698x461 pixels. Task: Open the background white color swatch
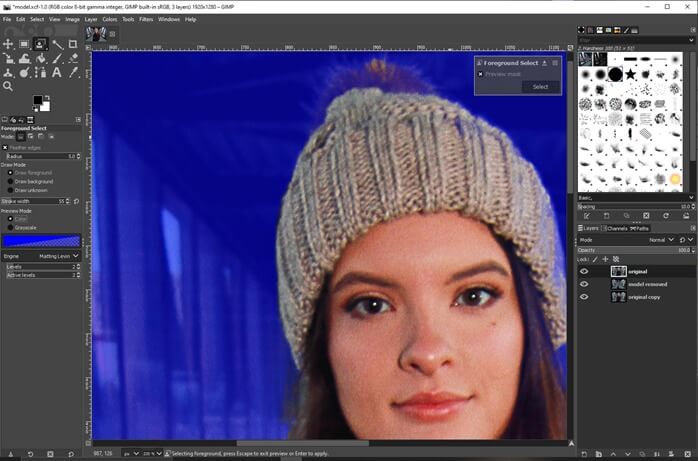pos(45,107)
